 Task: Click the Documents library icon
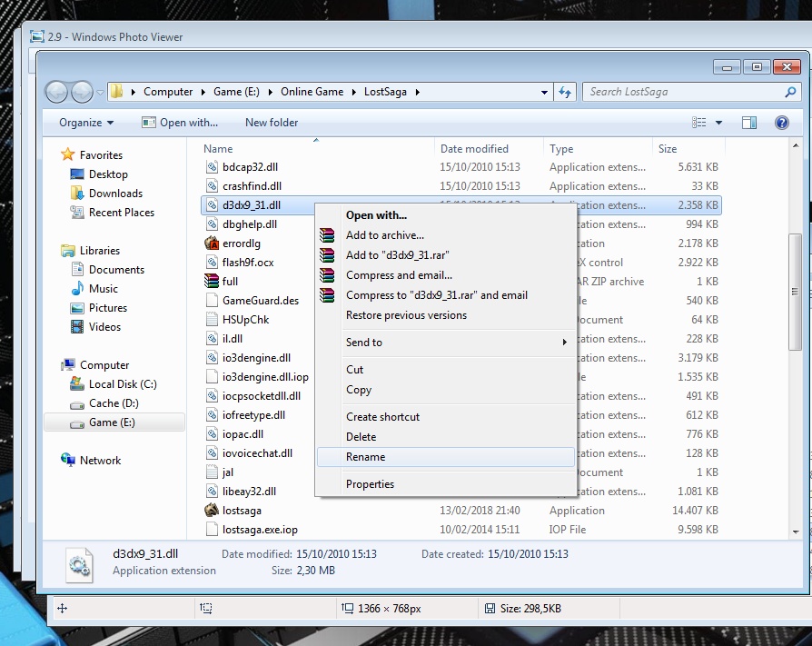pyautogui.click(x=77, y=269)
